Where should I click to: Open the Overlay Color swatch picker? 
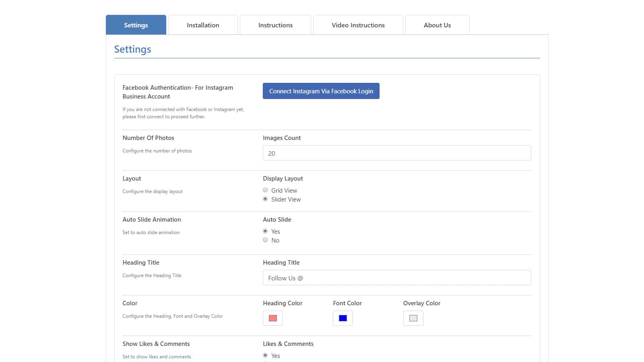click(x=413, y=318)
